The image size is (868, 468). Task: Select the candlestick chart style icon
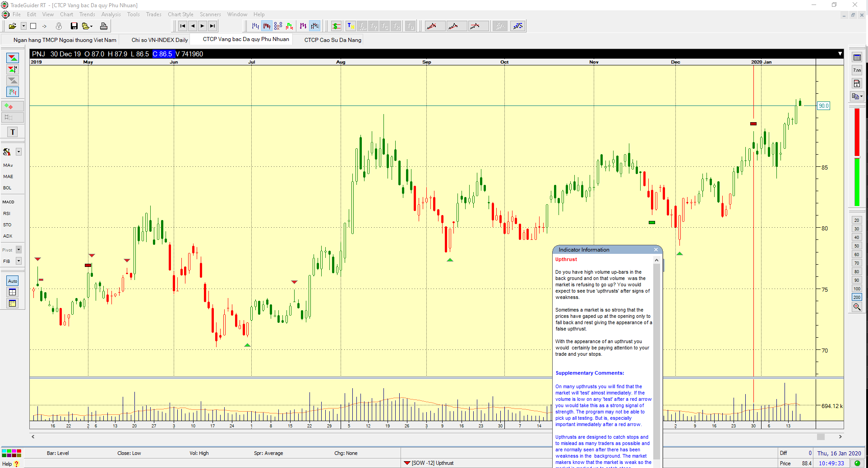[267, 26]
